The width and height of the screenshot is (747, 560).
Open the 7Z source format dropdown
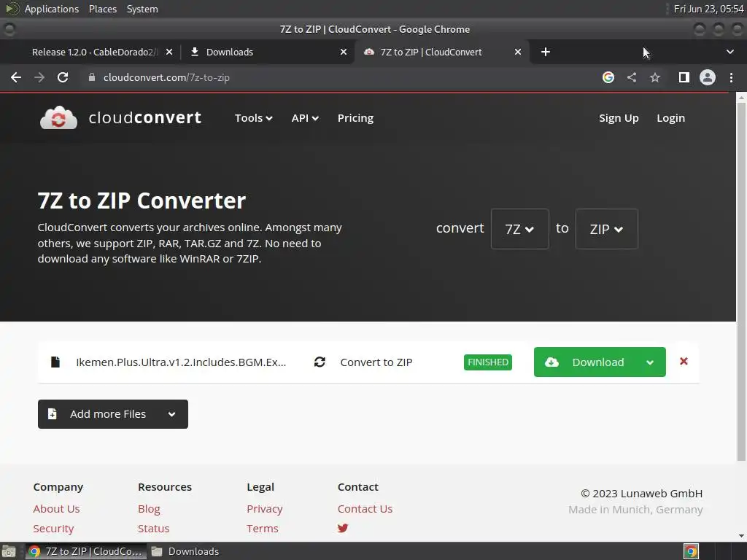(x=519, y=229)
